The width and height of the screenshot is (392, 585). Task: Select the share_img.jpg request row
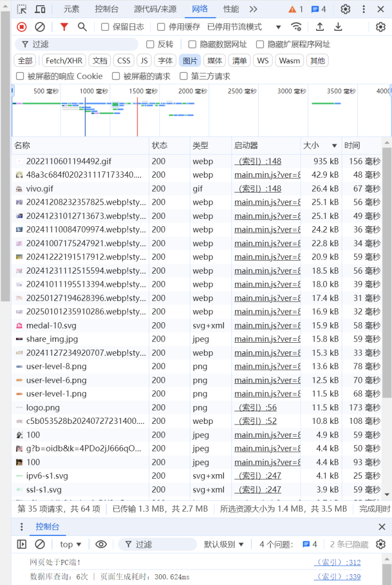(197, 339)
